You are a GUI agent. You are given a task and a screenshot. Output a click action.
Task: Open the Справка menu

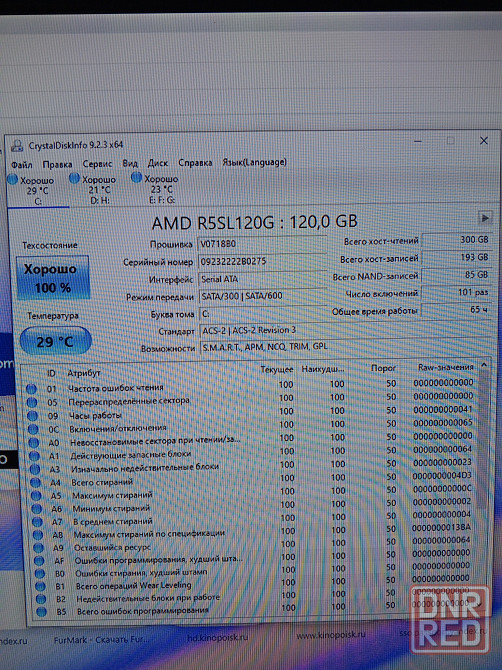(x=195, y=163)
